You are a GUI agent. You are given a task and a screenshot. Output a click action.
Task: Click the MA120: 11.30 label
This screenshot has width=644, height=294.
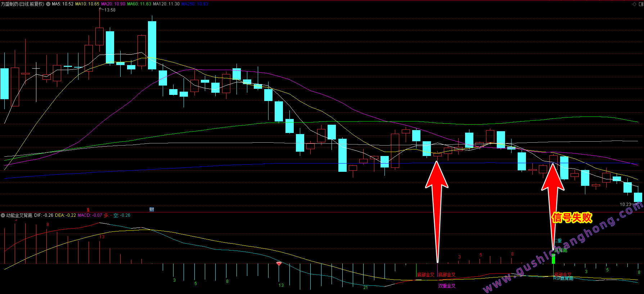(166, 4)
